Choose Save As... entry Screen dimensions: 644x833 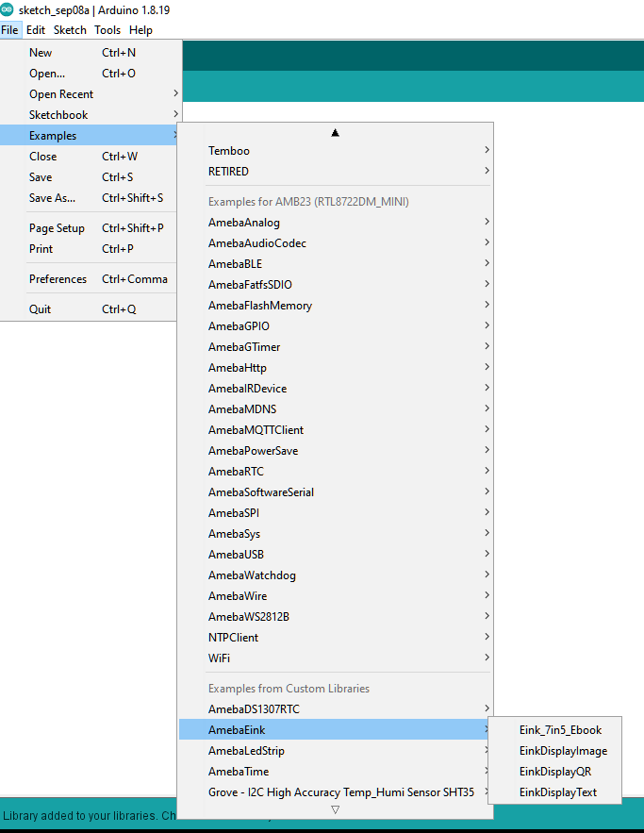point(89,197)
